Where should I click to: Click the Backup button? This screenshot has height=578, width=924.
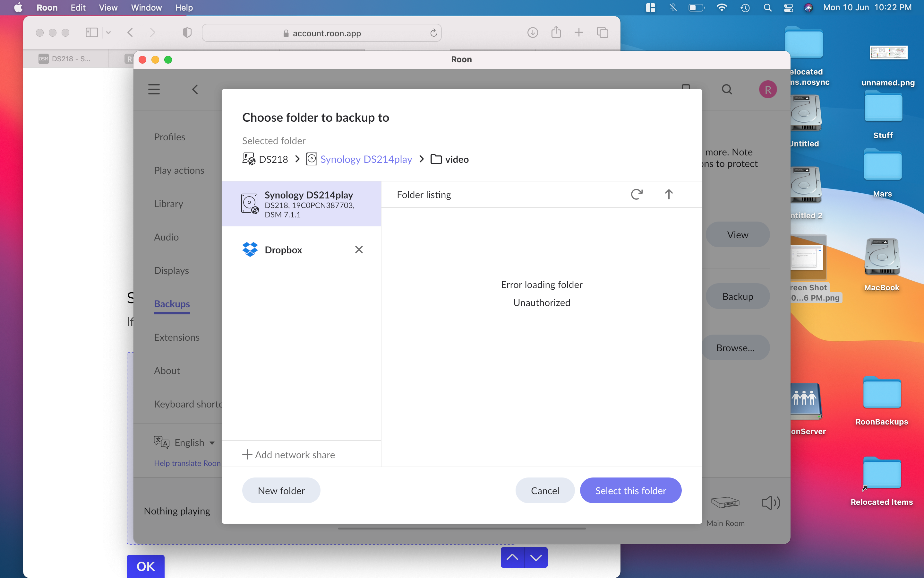737,296
